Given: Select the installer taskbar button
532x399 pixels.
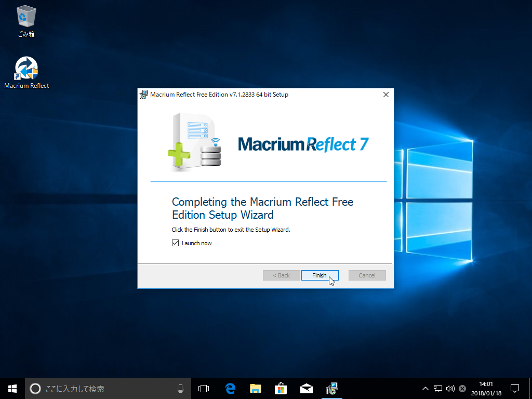Looking at the screenshot, I should 332,389.
